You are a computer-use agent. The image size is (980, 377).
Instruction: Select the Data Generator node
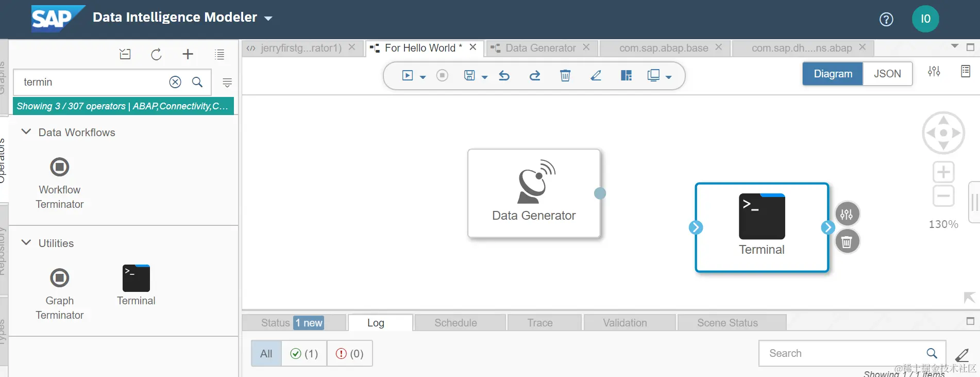534,193
